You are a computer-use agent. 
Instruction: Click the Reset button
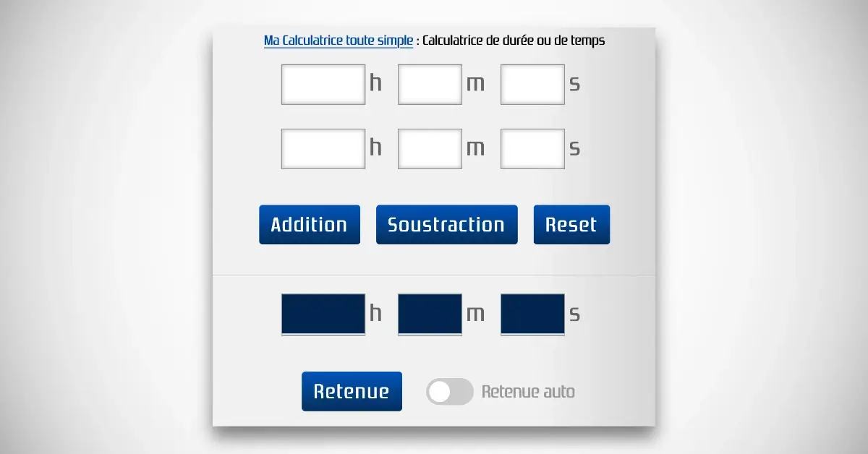[x=571, y=225]
